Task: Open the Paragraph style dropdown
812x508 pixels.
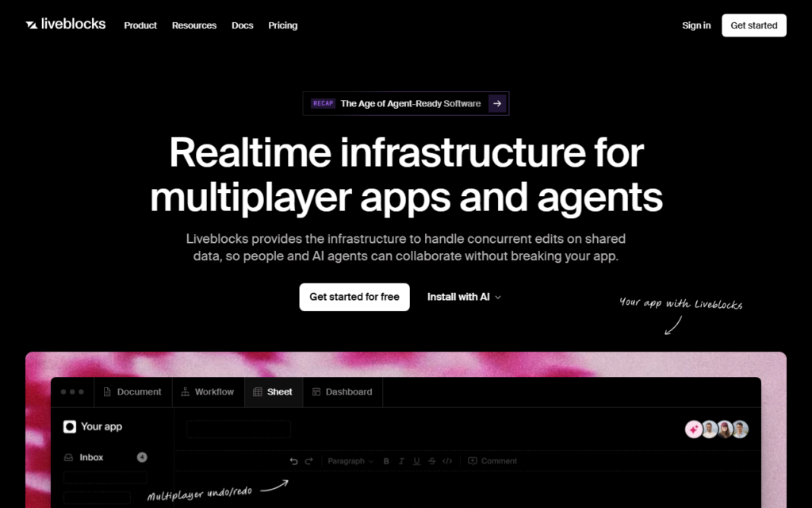Action: pos(350,461)
